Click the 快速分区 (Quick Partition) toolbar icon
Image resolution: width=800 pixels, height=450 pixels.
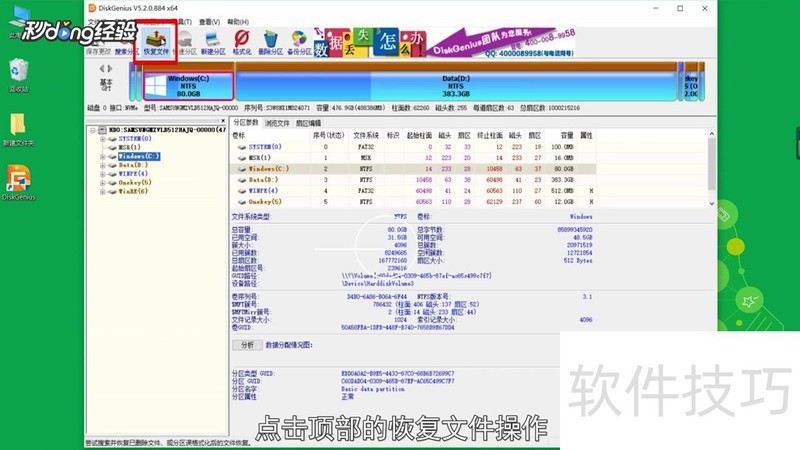point(185,42)
